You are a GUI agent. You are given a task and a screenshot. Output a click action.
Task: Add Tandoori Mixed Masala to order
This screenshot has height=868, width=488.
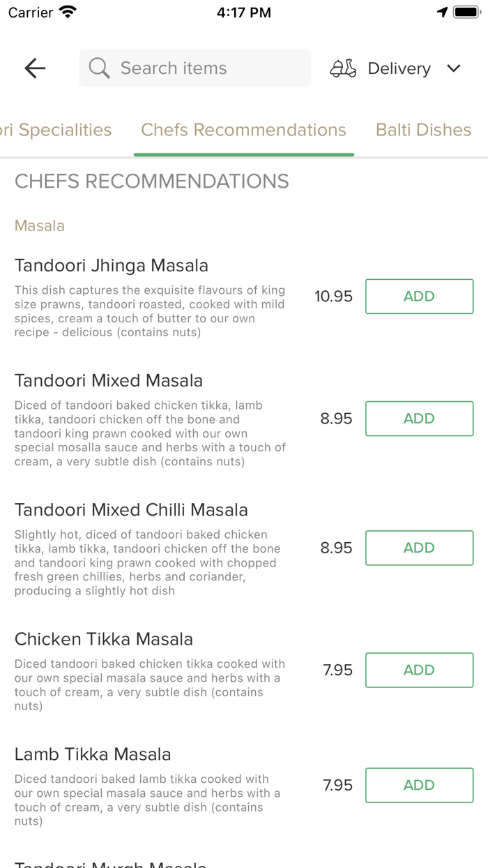419,419
